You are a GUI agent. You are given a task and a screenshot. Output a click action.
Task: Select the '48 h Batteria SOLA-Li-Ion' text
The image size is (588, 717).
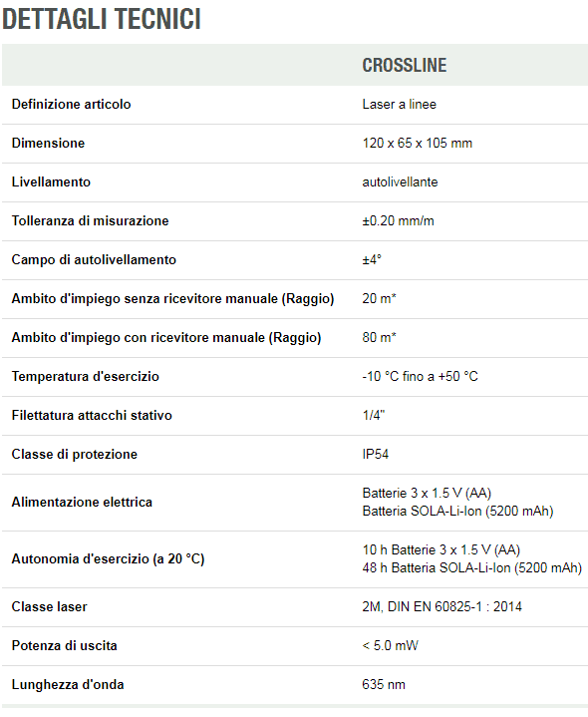pyautogui.click(x=437, y=568)
